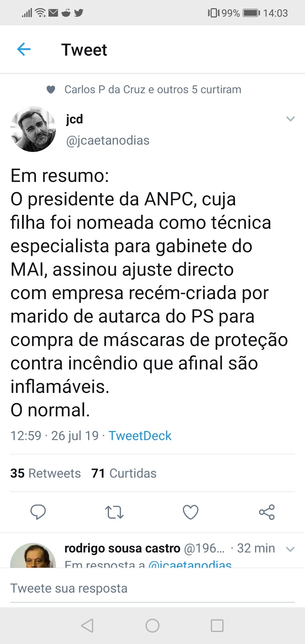
Task: Tap the reply speech bubble icon
Action: (x=38, y=512)
